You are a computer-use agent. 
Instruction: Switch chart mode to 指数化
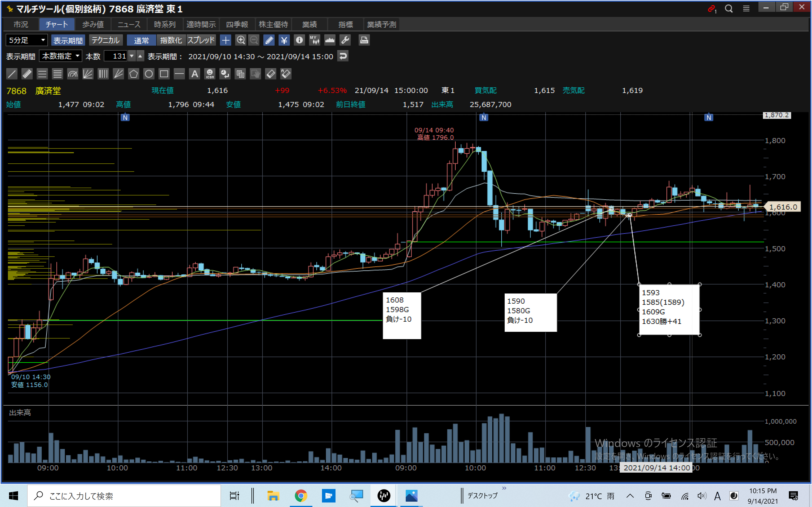(x=171, y=40)
